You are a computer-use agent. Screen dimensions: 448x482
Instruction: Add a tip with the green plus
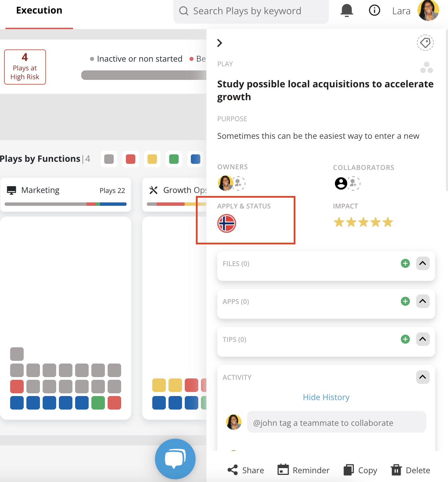point(405,339)
